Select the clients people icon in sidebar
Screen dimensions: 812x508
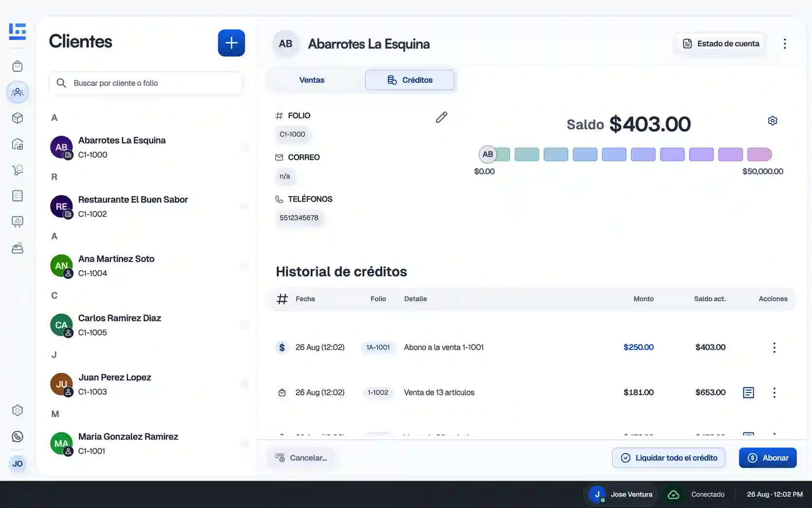pyautogui.click(x=18, y=92)
